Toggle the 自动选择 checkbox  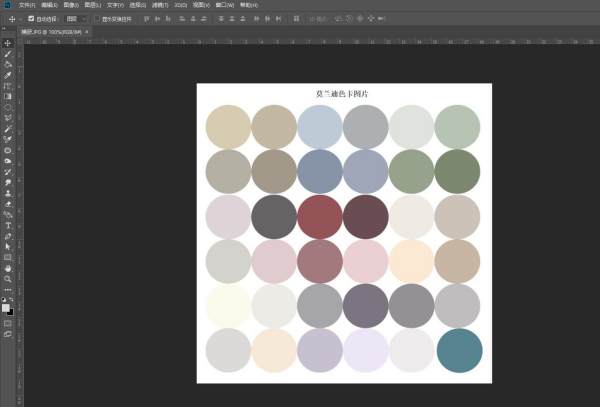(x=31, y=18)
